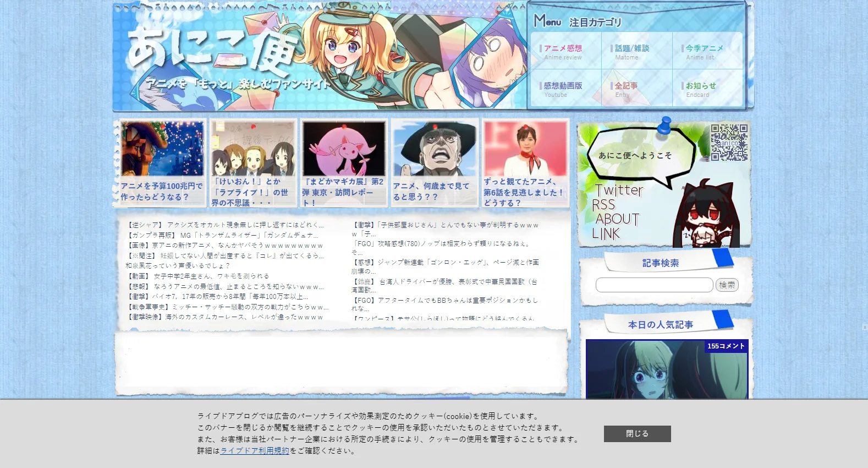Viewport: 868px width, 468px height.
Task: Click the 本日の人気記事 section header
Action: [x=661, y=325]
